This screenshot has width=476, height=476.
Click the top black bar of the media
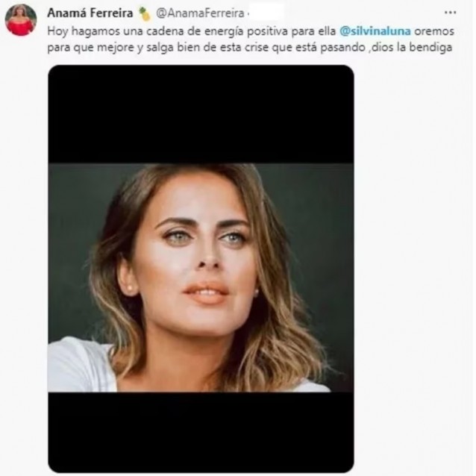point(201,113)
